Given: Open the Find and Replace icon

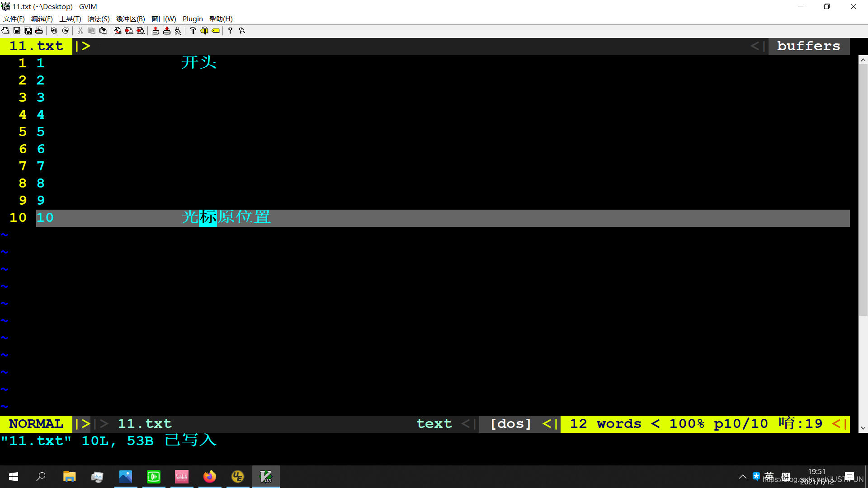Looking at the screenshot, I should (x=118, y=31).
